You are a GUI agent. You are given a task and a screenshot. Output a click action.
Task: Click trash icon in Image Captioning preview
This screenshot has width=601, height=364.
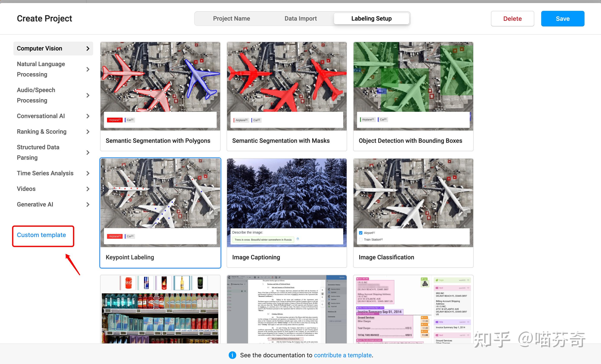pos(297,239)
